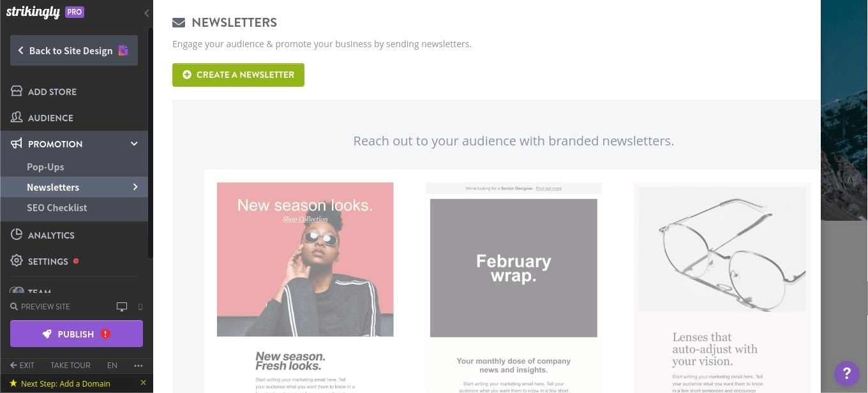The width and height of the screenshot is (868, 393).
Task: Select the SEO Checklist menu item
Action: (57, 207)
